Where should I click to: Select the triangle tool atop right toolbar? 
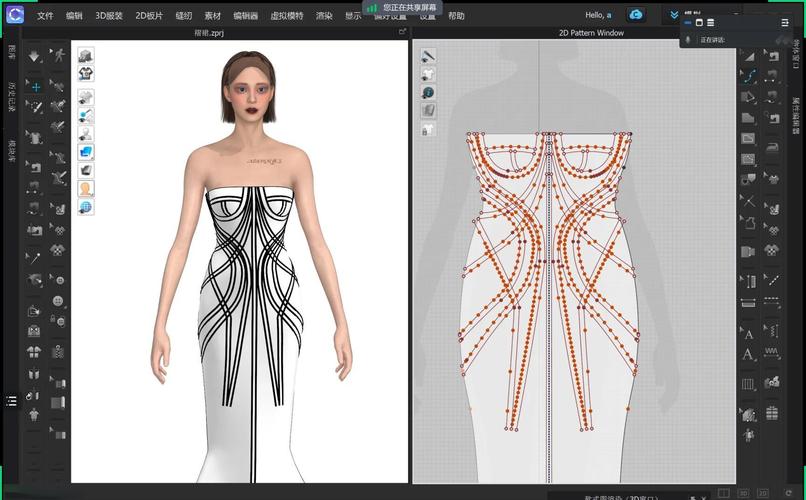tap(749, 56)
